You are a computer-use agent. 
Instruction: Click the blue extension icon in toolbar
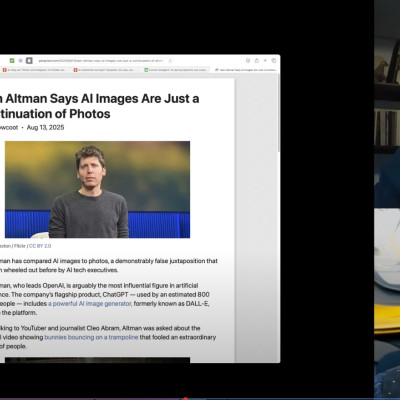pyautogui.click(x=20, y=61)
